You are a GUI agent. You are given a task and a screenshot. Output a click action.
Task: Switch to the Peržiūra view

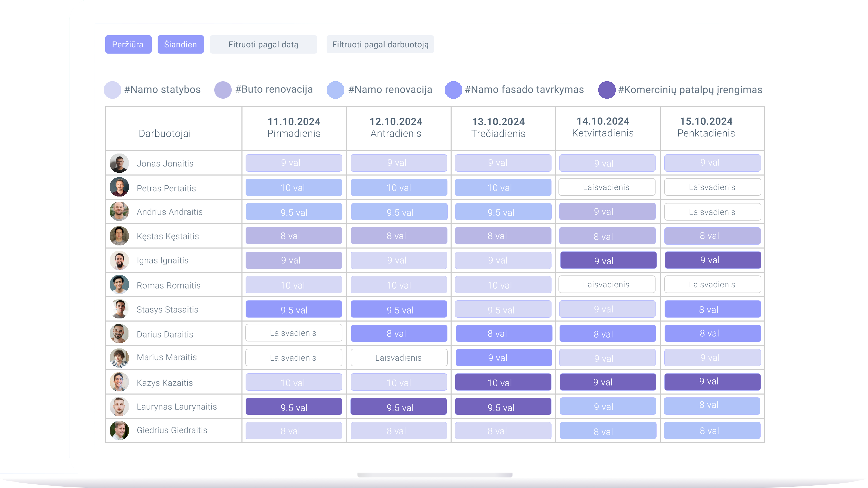click(128, 45)
